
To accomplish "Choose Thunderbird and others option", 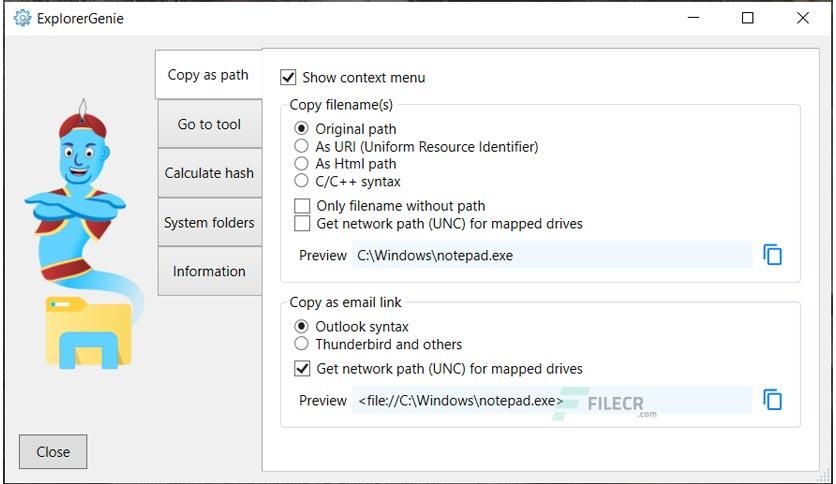I will click(301, 343).
